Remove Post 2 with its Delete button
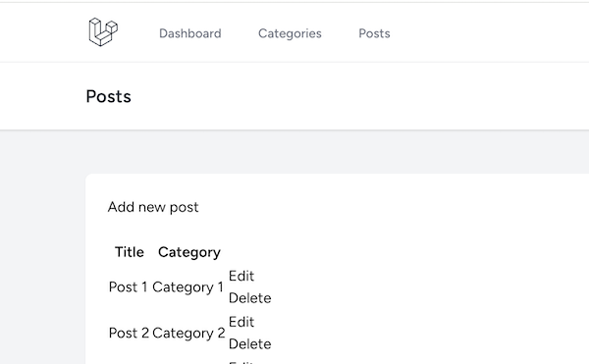The height and width of the screenshot is (364, 589). [x=249, y=343]
